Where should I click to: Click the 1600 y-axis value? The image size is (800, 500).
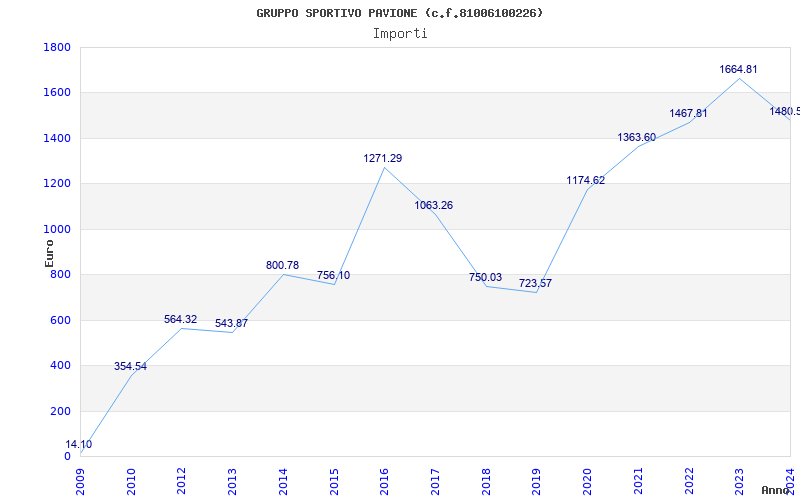(57, 93)
